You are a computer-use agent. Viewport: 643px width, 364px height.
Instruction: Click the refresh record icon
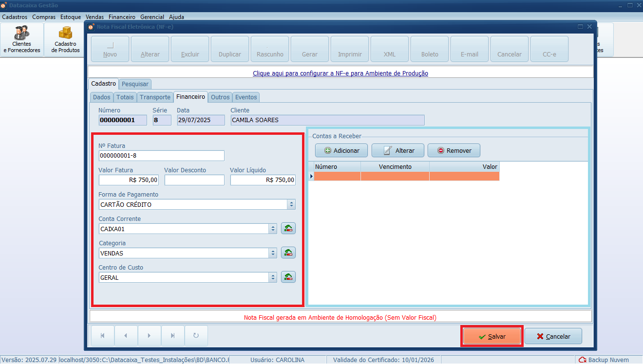196,336
